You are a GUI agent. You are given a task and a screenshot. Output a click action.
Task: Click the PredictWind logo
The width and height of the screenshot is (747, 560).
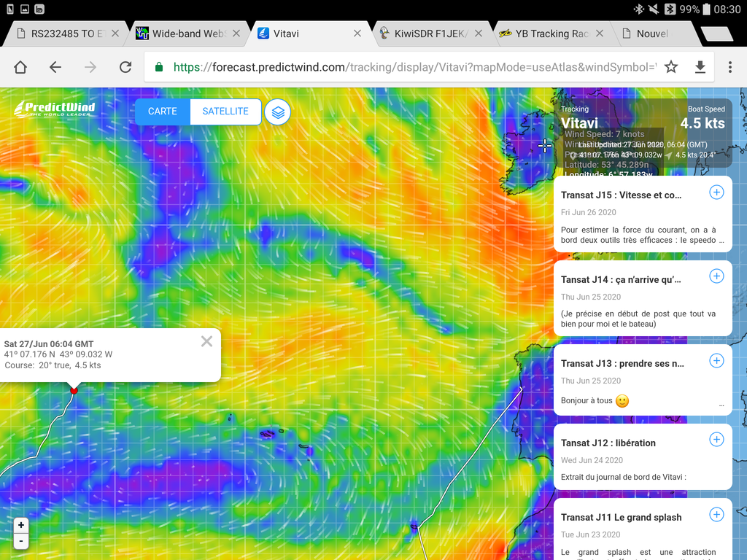pyautogui.click(x=54, y=109)
